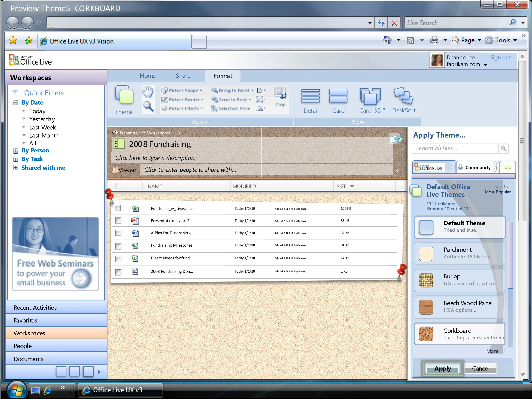
Task: Switch to DeskSort view
Action: 404,100
